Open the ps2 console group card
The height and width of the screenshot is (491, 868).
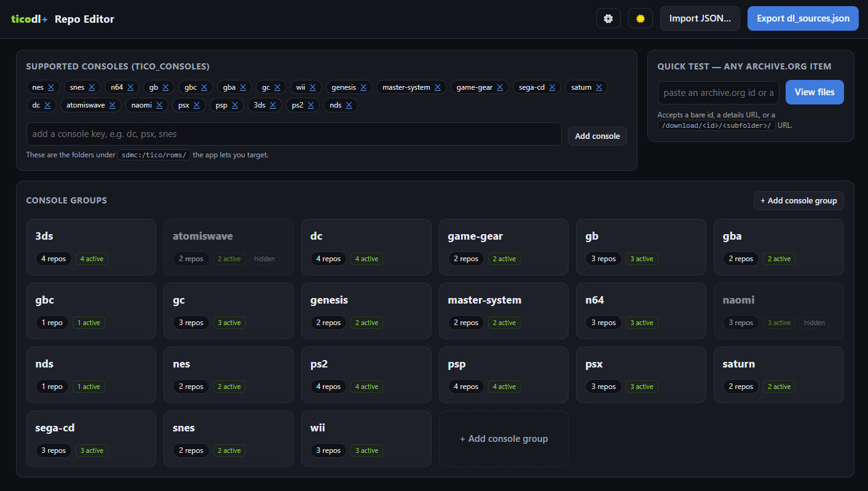(x=366, y=375)
